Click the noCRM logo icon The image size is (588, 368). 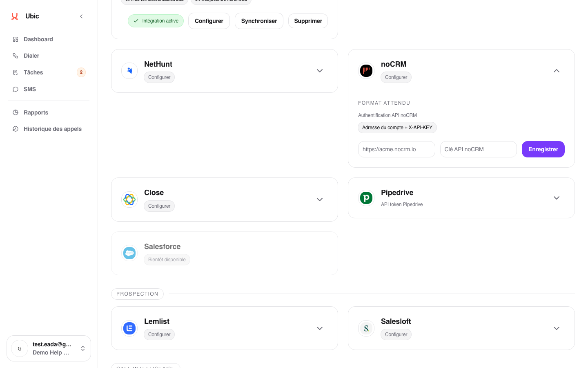pyautogui.click(x=366, y=71)
